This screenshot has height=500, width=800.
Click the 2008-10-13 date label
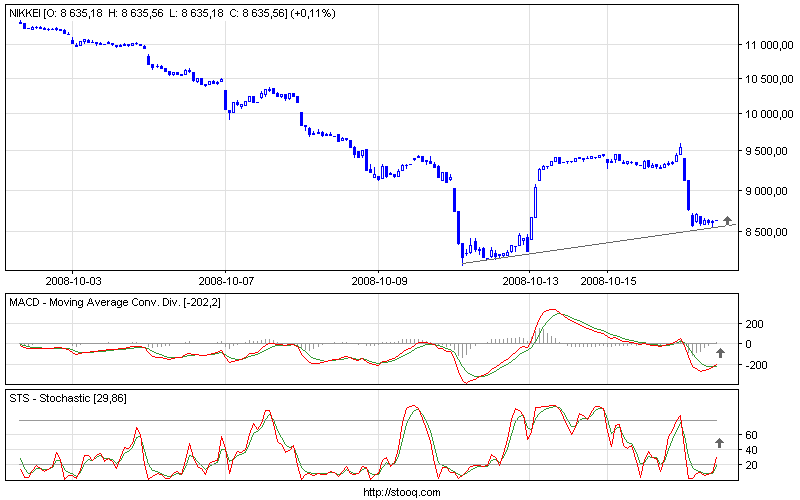(531, 281)
